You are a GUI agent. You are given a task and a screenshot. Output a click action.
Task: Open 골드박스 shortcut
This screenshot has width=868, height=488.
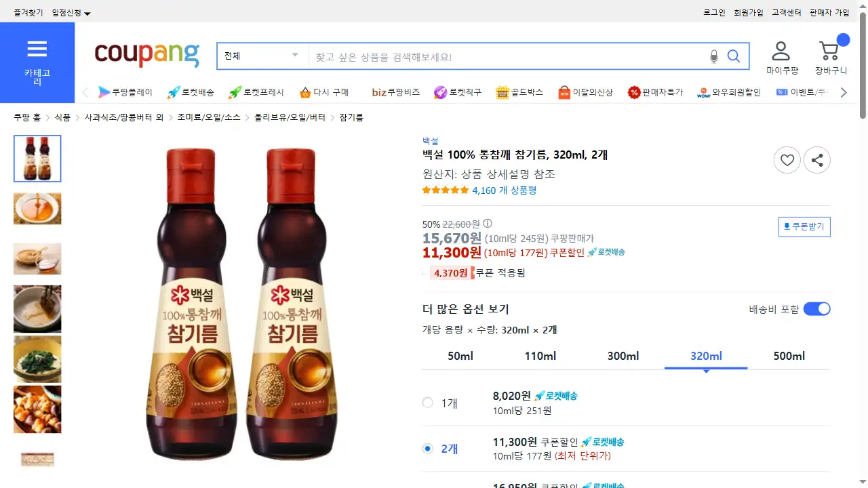pos(519,92)
